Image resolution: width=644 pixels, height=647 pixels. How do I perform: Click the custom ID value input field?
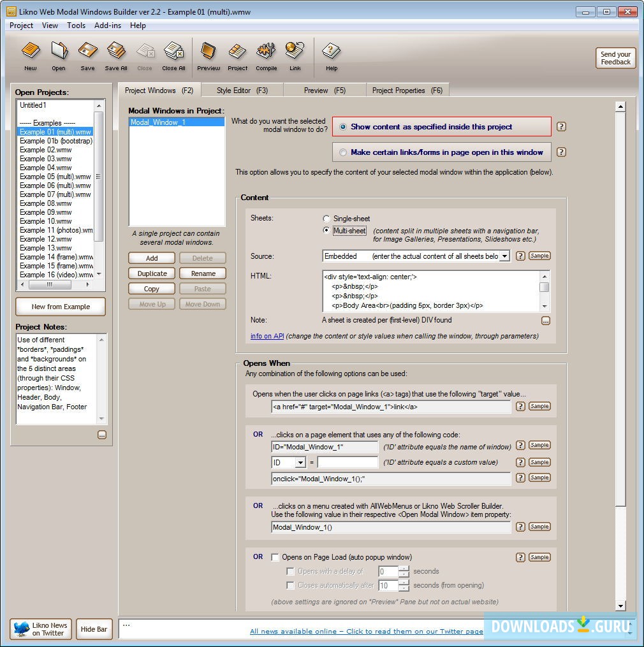348,463
